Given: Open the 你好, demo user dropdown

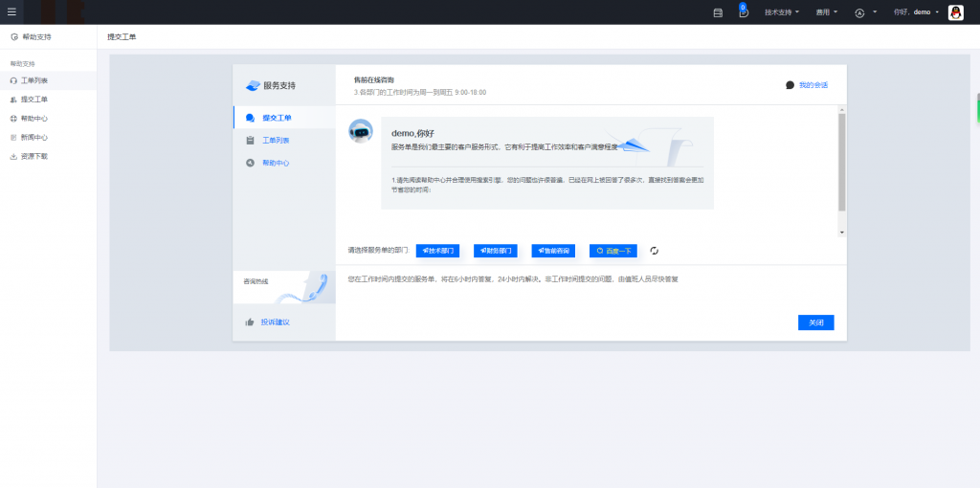Looking at the screenshot, I should (915, 12).
